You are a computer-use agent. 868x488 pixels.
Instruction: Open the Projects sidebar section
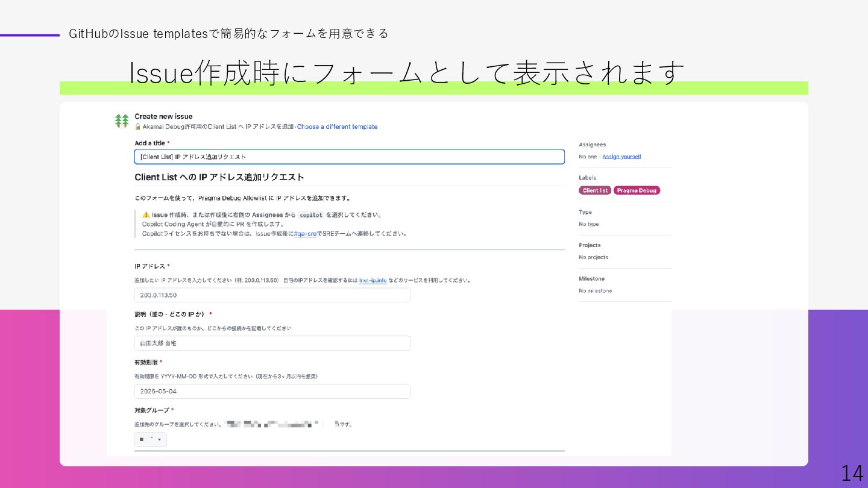pos(590,245)
